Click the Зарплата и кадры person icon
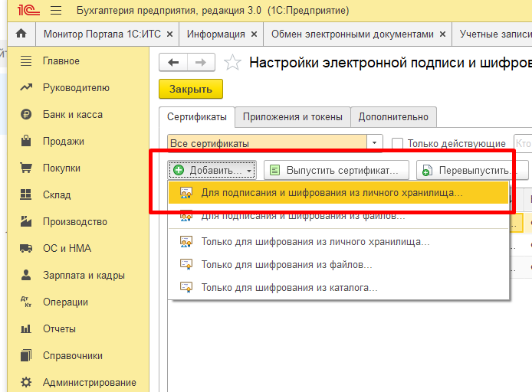The image size is (532, 392). [26, 275]
